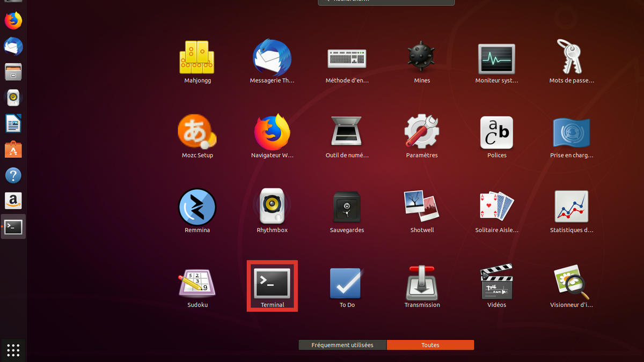This screenshot has width=644, height=362.
Task: Open LibreOffice Writer from the dock
Action: click(13, 123)
